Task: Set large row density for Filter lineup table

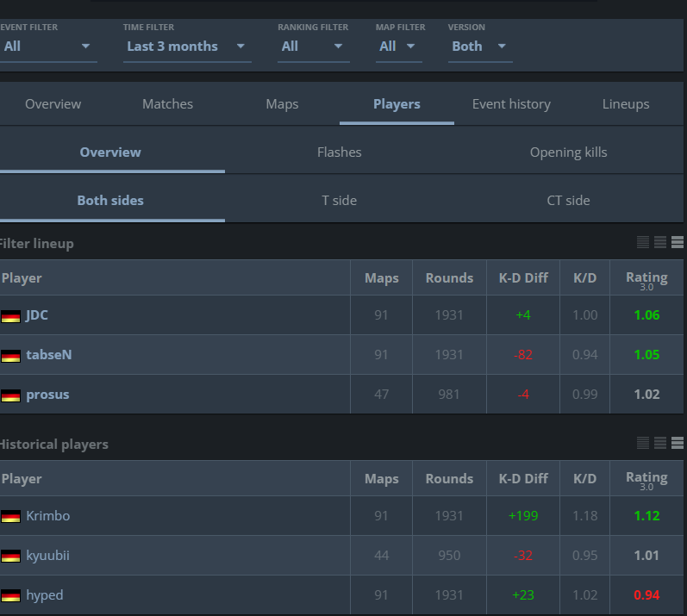Action: coord(678,242)
